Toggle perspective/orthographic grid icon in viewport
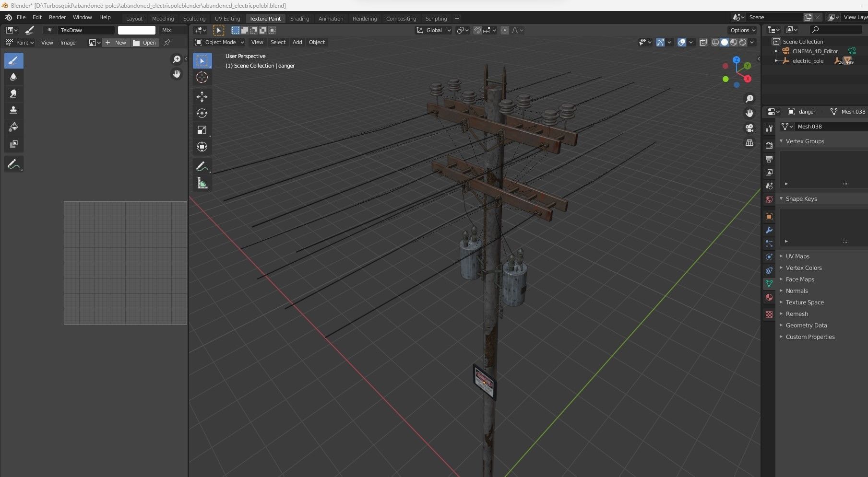Viewport: 868px width, 477px height. 749,143
